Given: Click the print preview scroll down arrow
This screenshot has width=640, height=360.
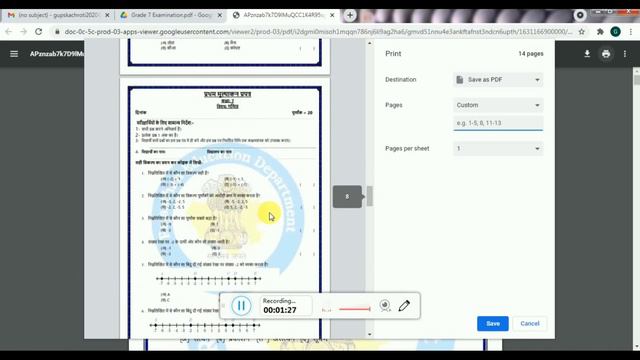Looking at the screenshot, I should [370, 334].
